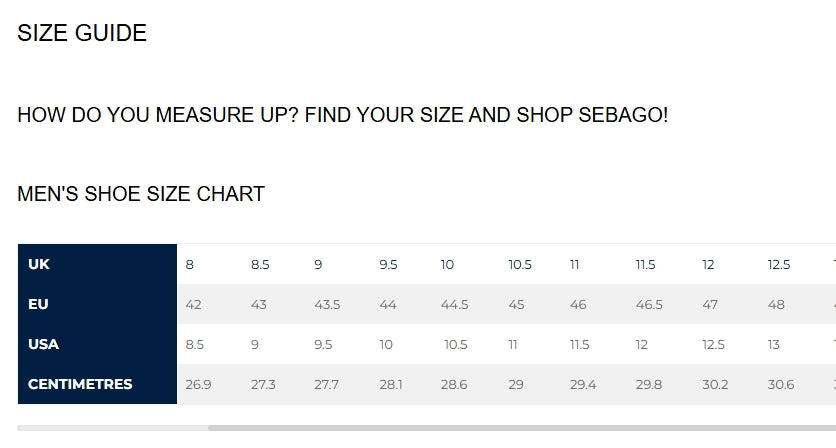The width and height of the screenshot is (836, 448).
Task: Select USA size 9.5 cell
Action: [323, 344]
